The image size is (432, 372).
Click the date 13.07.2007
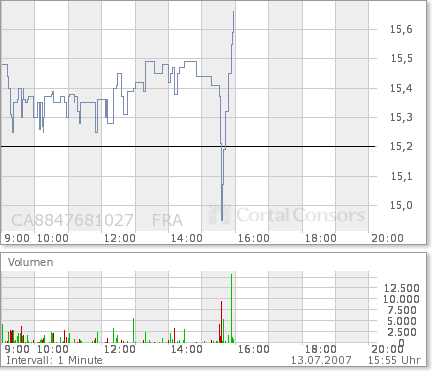321,360
